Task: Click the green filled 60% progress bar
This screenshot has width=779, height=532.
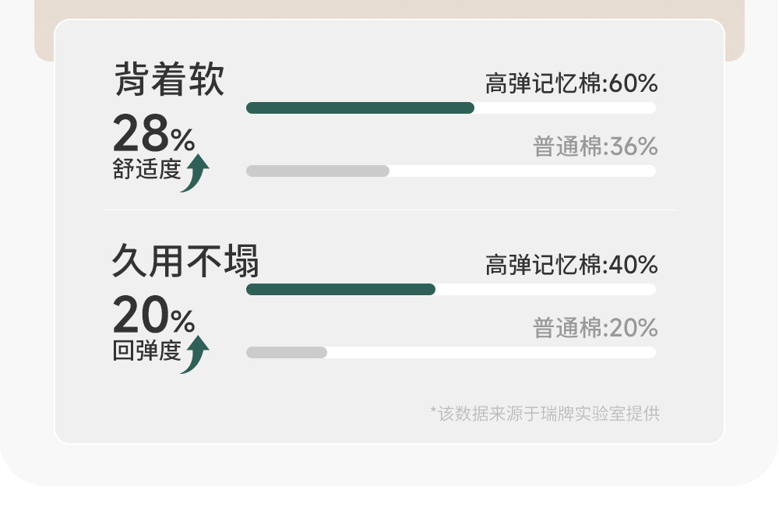Action: [x=360, y=108]
